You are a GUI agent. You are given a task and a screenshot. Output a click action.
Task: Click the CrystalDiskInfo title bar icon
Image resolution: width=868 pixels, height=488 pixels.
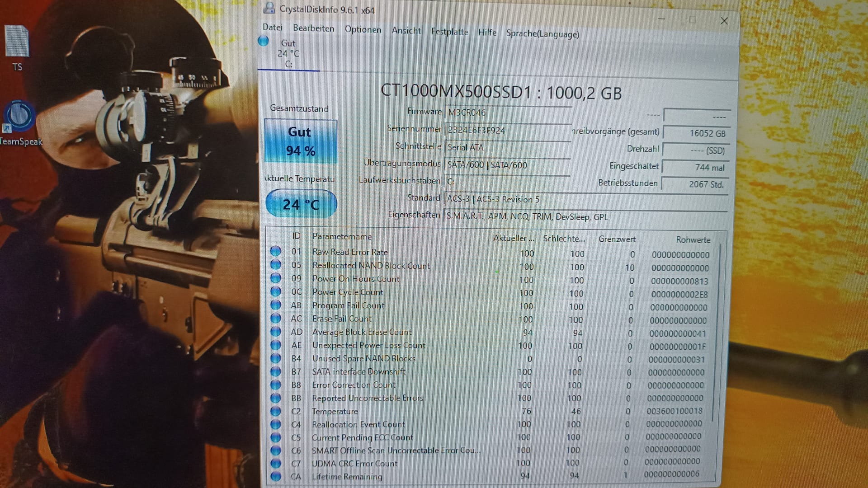[269, 8]
